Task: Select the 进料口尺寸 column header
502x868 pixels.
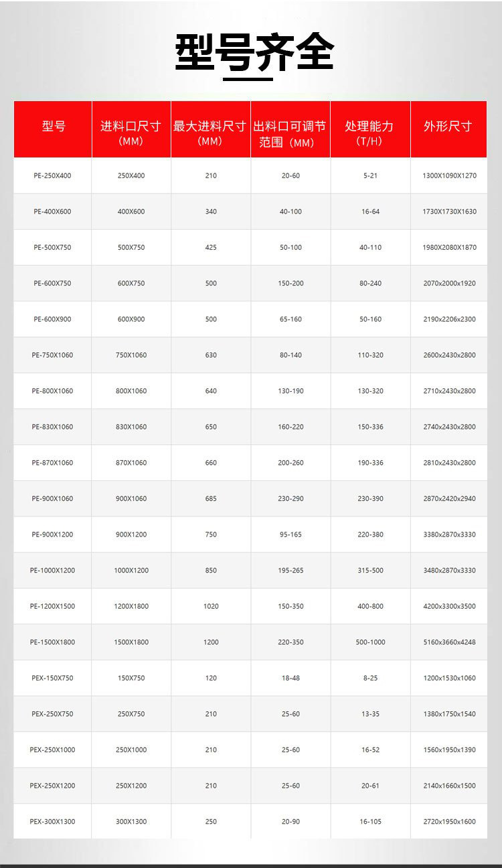Action: pyautogui.click(x=131, y=133)
